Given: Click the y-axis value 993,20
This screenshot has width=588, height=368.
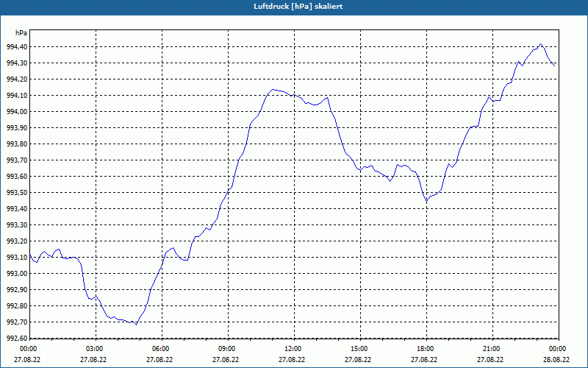Looking at the screenshot, I should (x=17, y=241).
